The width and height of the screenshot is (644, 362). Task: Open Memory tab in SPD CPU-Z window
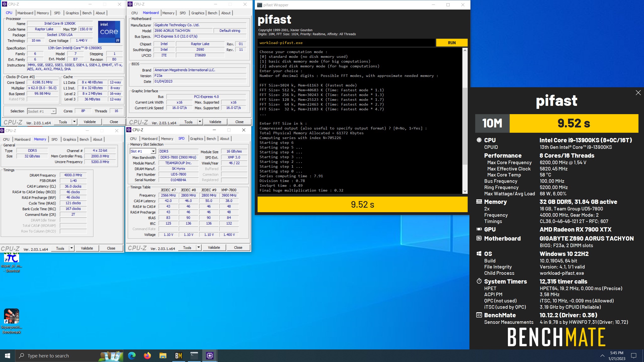167,139
